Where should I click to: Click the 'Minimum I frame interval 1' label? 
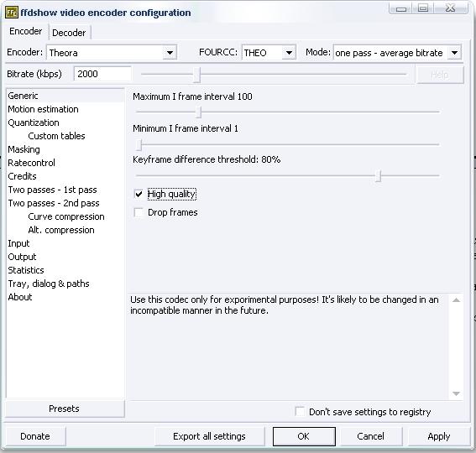click(x=186, y=128)
